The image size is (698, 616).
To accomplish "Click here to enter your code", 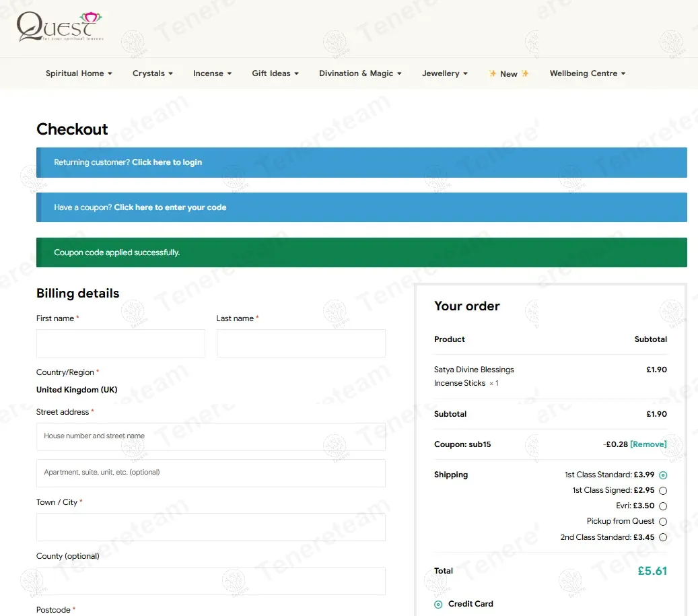I will (170, 207).
